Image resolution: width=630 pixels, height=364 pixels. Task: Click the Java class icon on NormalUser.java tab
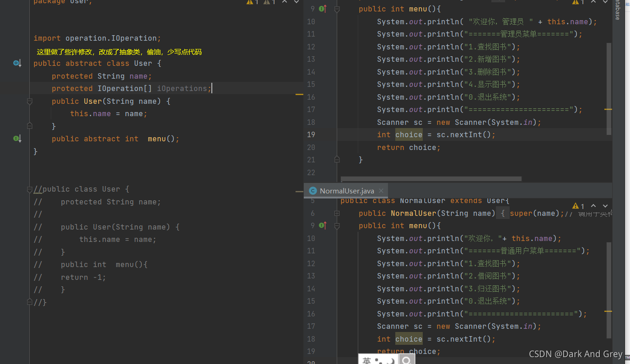[x=313, y=191]
